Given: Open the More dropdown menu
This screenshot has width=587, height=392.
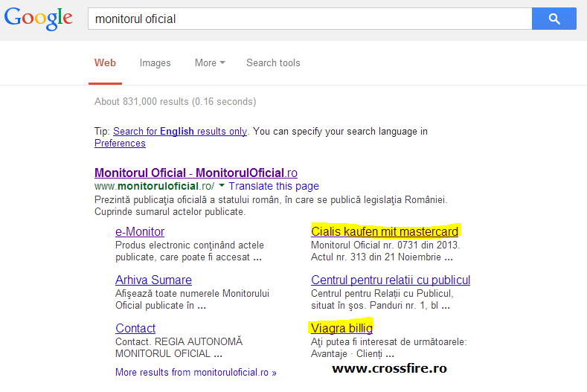Looking at the screenshot, I should 210,63.
